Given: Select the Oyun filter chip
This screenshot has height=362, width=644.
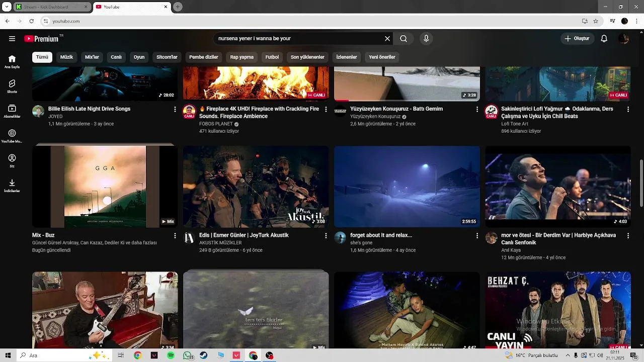Looking at the screenshot, I should tap(139, 57).
